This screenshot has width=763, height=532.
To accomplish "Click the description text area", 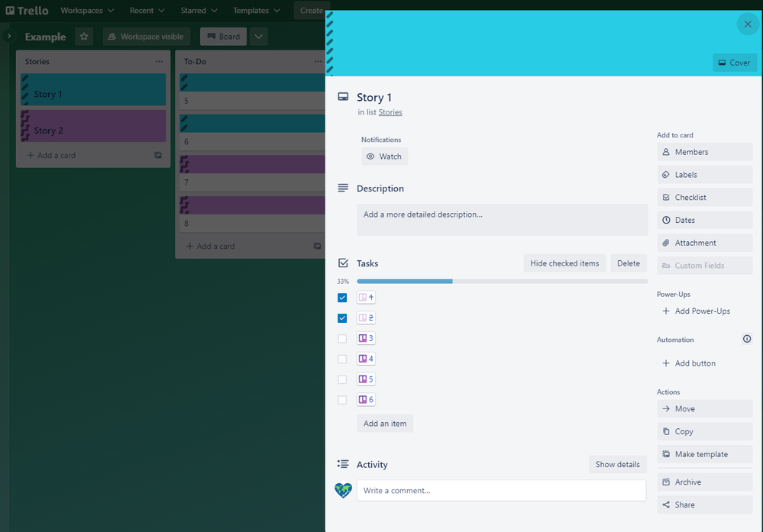I will click(503, 220).
